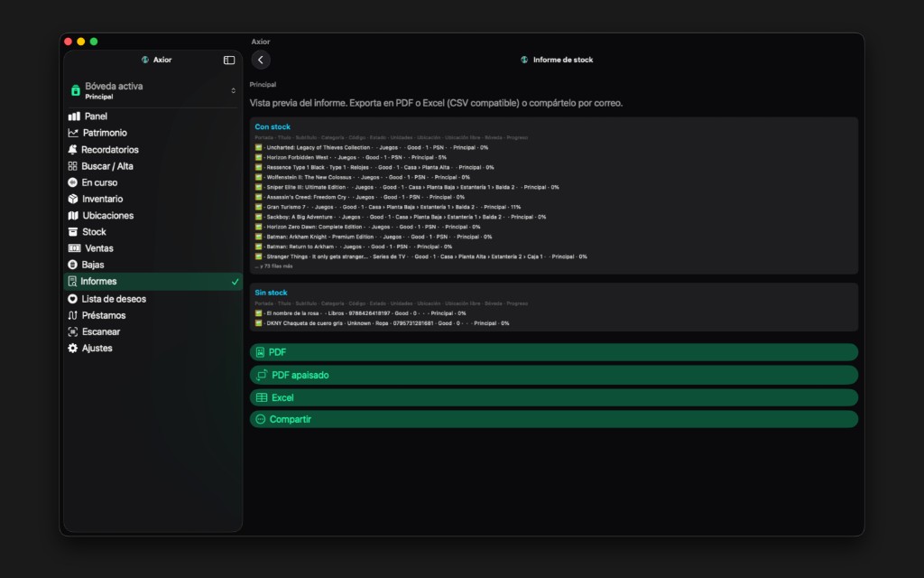Share report with Compartir button

[x=554, y=419]
